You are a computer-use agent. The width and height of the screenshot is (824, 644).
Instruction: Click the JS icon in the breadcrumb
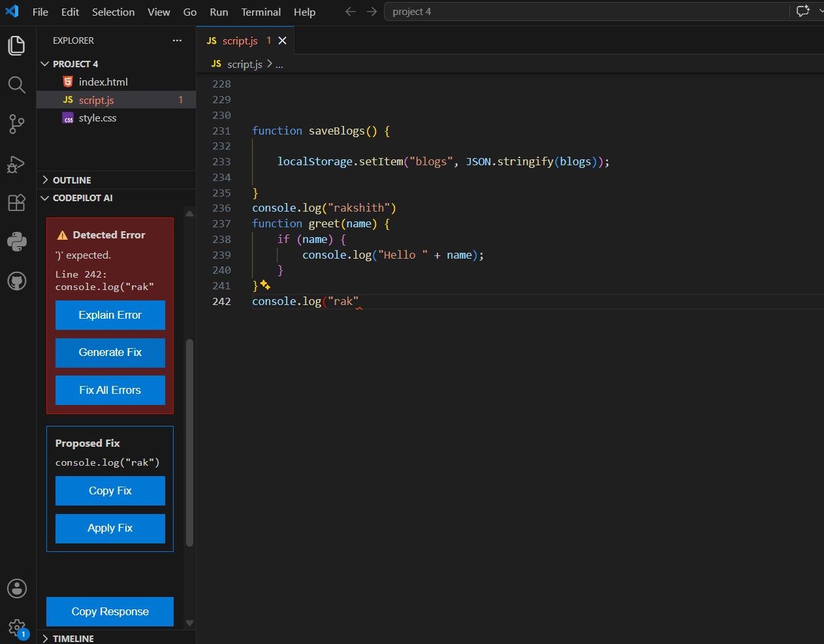tap(216, 64)
